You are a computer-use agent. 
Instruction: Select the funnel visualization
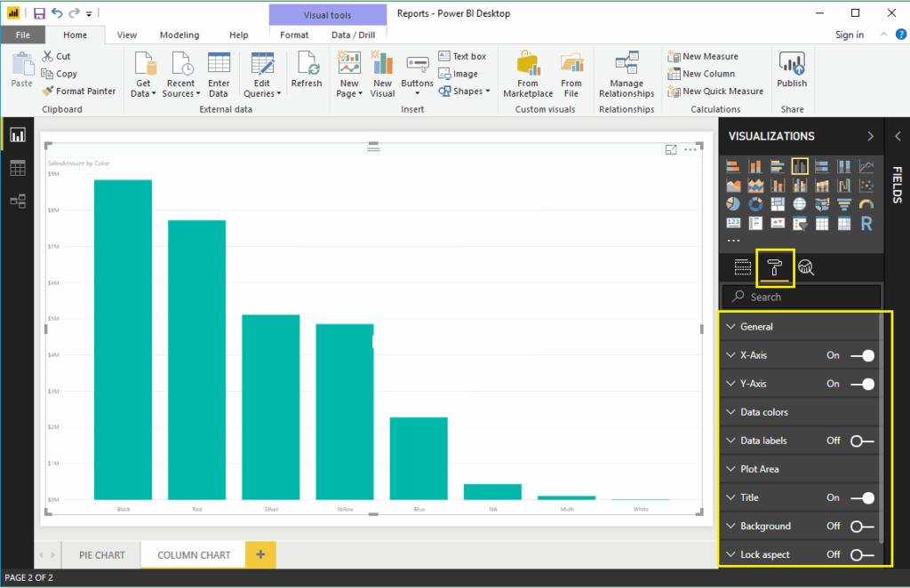844,204
